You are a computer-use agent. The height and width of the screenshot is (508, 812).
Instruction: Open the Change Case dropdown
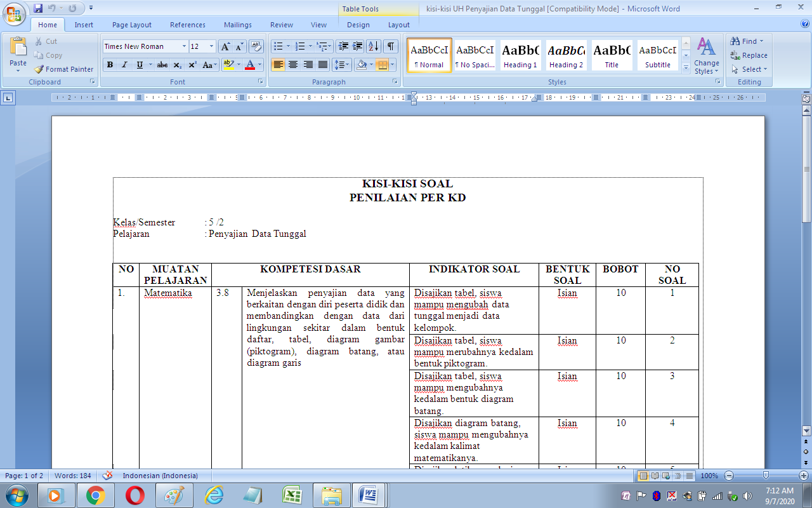(209, 65)
